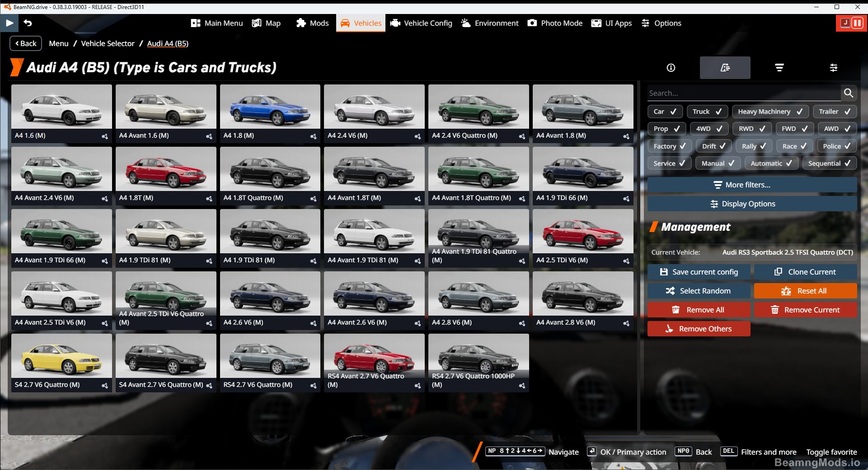Open vehicle details with the info circle icon
The width and height of the screenshot is (868, 470).
pos(671,68)
